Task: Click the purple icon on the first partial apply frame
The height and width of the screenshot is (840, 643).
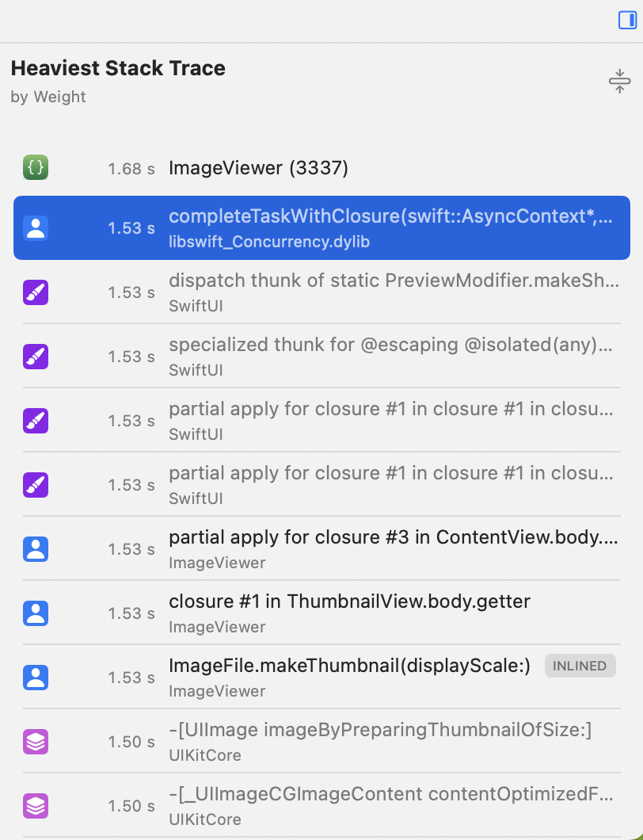Action: (x=35, y=421)
